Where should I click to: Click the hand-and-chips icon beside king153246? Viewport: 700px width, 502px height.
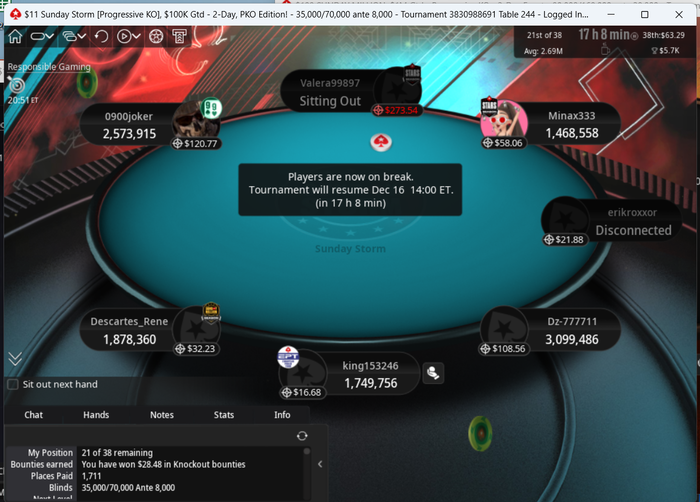tap(433, 372)
